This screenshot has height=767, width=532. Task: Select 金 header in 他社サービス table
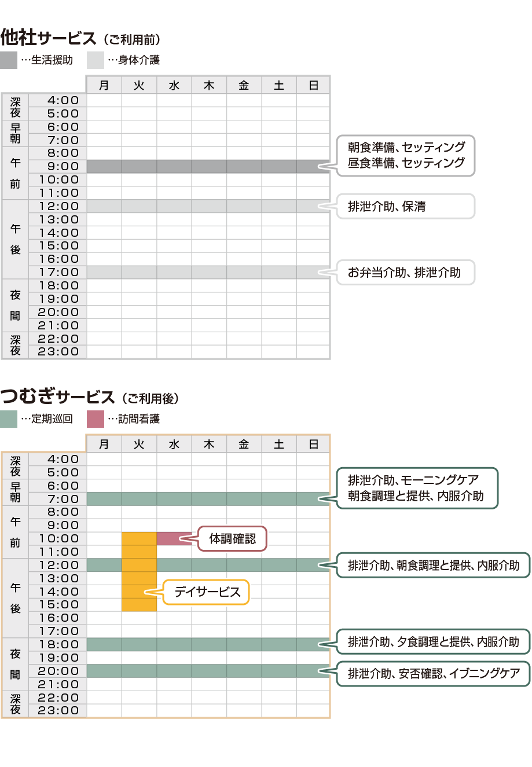point(244,85)
